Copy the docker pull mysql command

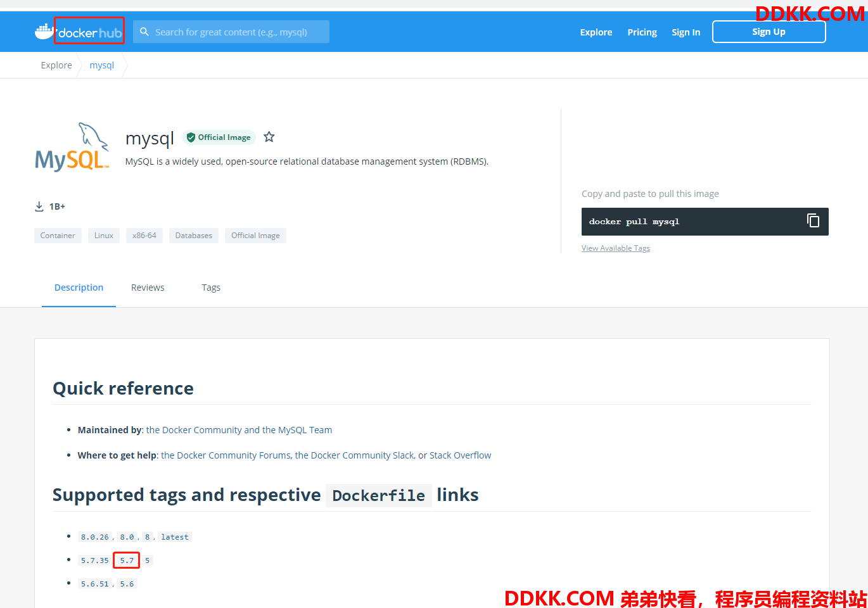813,220
